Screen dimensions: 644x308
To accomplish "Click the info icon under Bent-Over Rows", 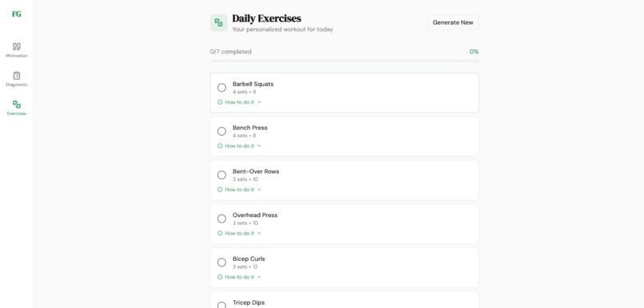I will [x=220, y=189].
